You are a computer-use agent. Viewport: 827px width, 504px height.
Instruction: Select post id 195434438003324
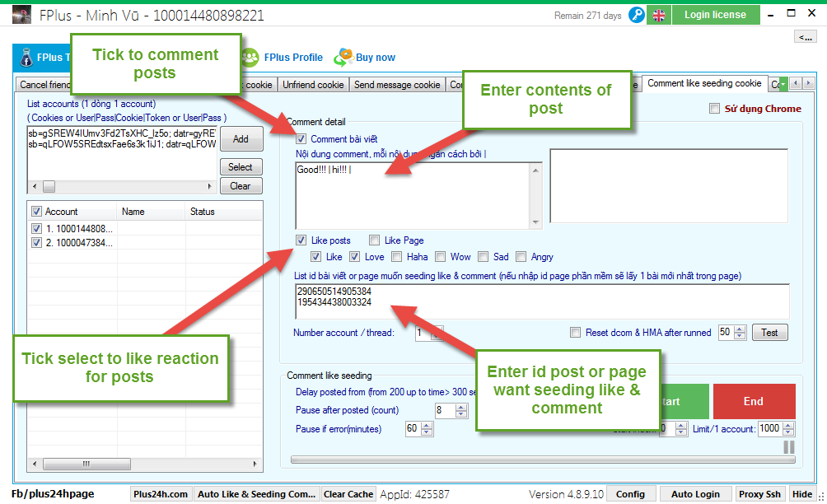[x=334, y=302]
